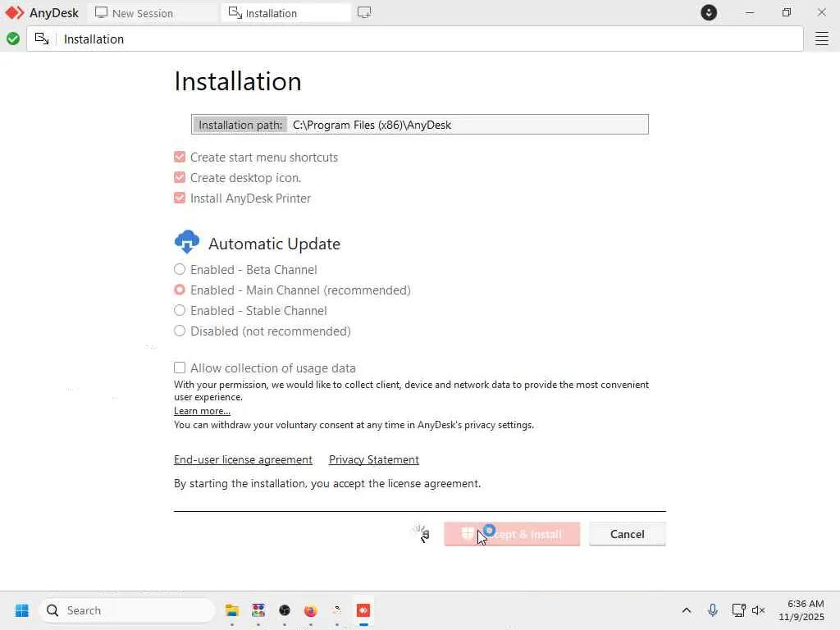Close the AnyDesk window
Image resolution: width=840 pixels, height=630 pixels.
[x=821, y=12]
